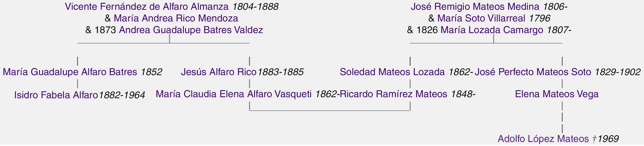Open Vicente Fernández de Alfaro Almanza's profile

tap(147, 7)
